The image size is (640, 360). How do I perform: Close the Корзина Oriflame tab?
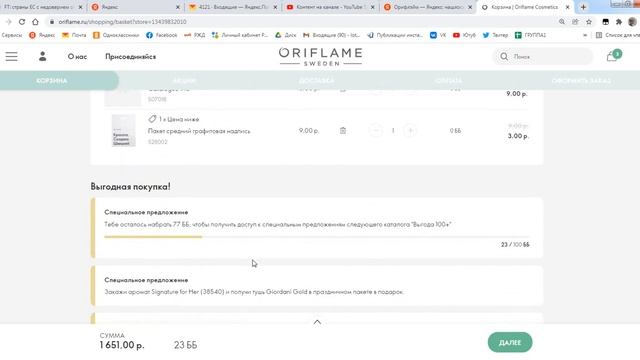tap(567, 7)
